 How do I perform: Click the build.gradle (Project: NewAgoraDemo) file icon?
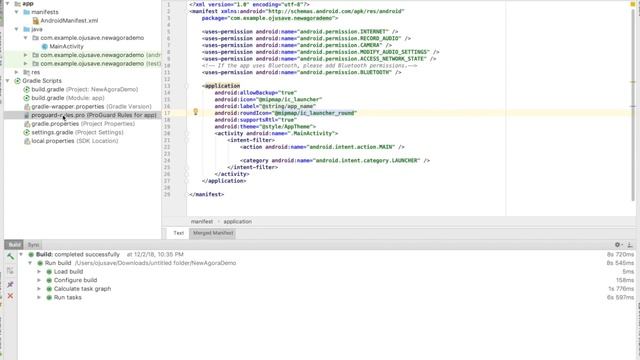[x=27, y=89]
